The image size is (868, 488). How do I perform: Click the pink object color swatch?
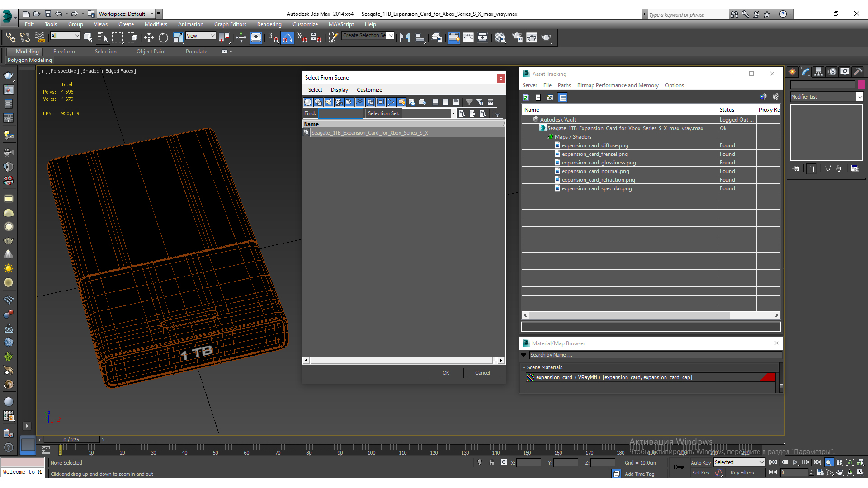click(x=861, y=84)
